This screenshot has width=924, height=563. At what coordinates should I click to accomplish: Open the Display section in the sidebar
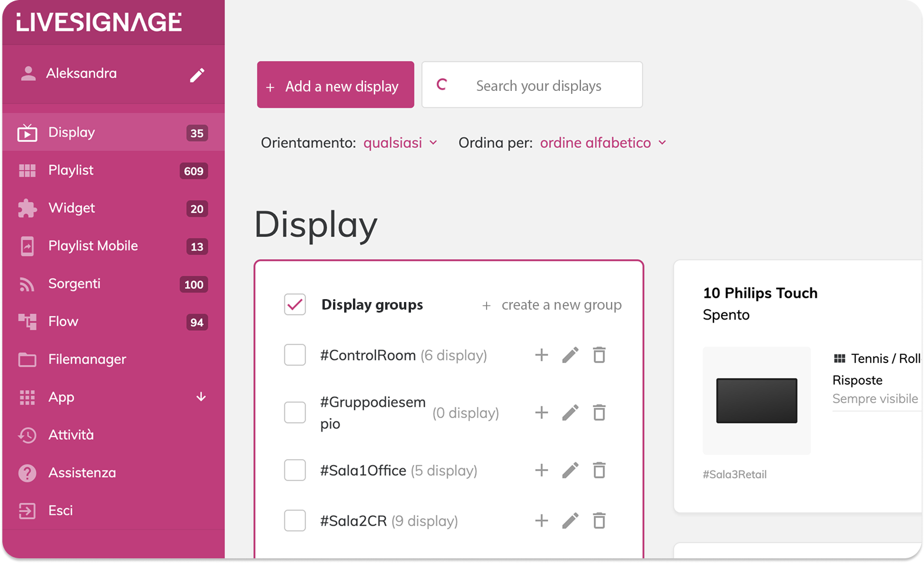(114, 133)
